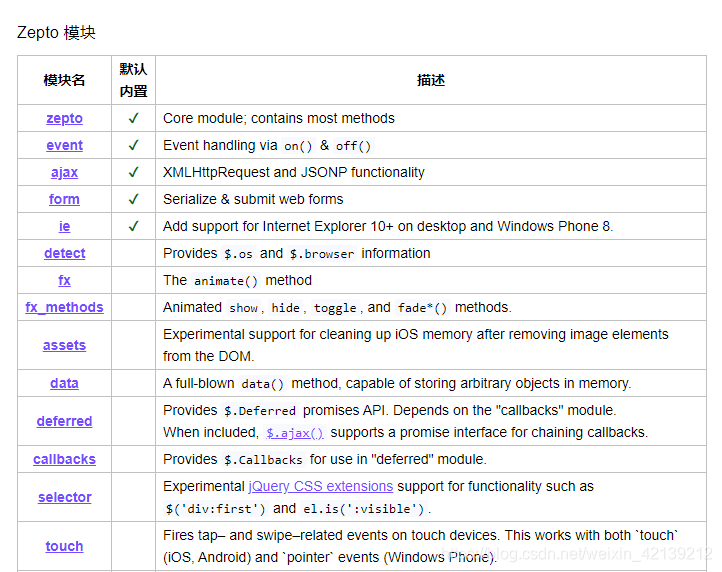Click the checkmark in the ajax row
The height and width of the screenshot is (572, 722).
click(x=134, y=172)
